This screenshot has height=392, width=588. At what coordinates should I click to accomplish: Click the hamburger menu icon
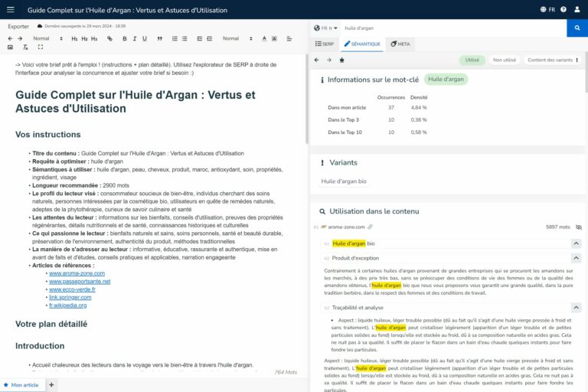pos(12,10)
